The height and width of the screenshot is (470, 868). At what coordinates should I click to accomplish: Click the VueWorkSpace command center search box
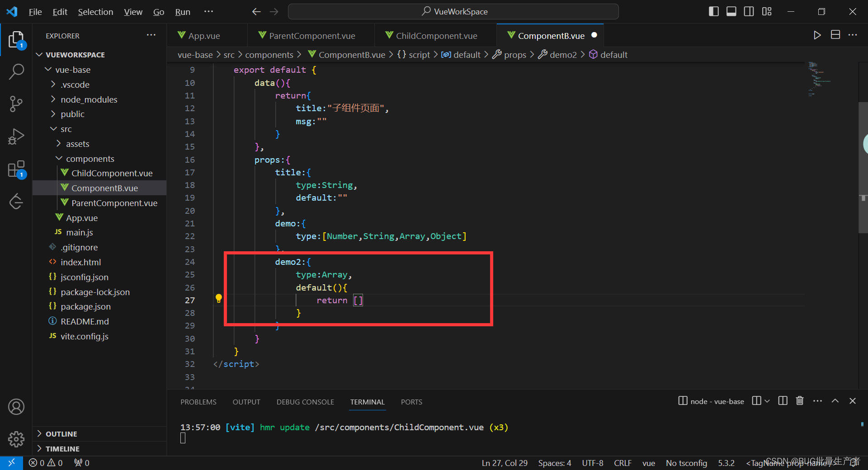pos(453,12)
